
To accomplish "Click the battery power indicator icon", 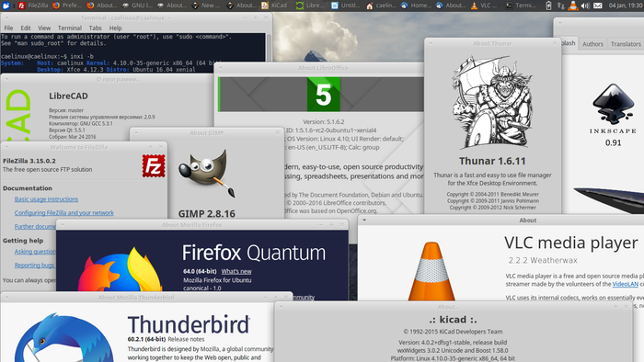I will click(548, 6).
